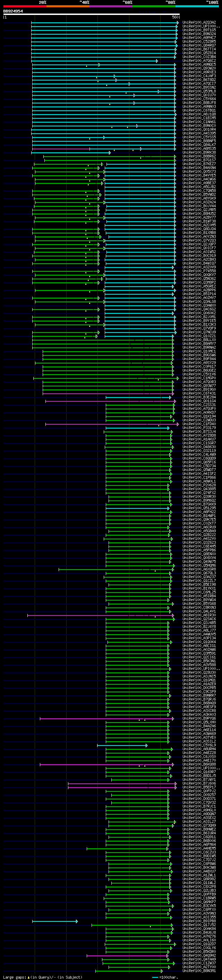Click the label UniRef100_A7Q6C2

[x=199, y=60]
